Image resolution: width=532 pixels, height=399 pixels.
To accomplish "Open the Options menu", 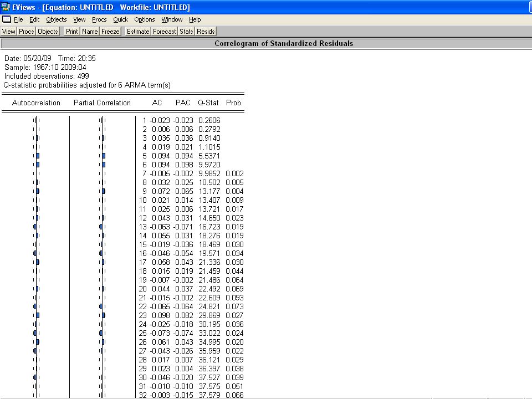I will (145, 20).
